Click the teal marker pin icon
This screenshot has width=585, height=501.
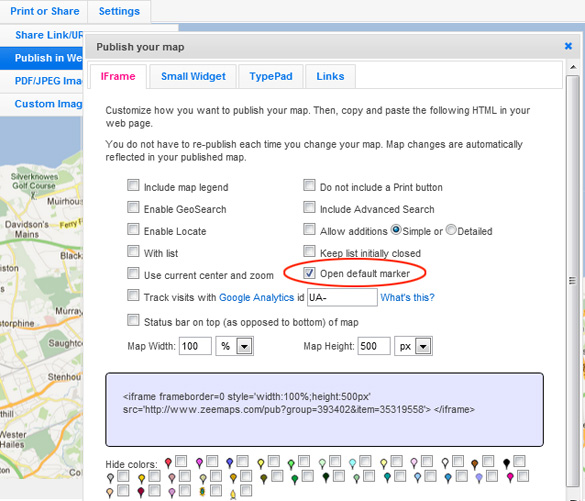387,477
